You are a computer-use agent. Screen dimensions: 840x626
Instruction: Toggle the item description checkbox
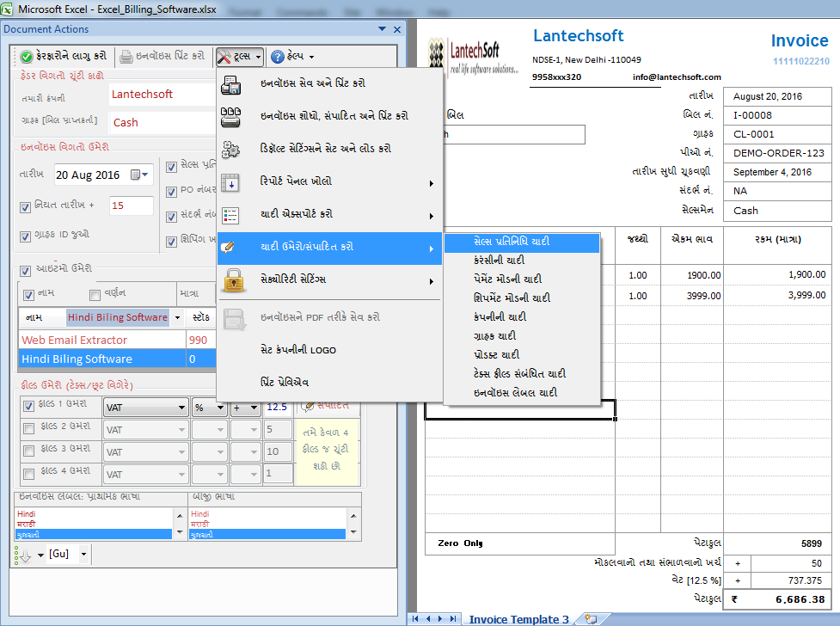pos(95,295)
